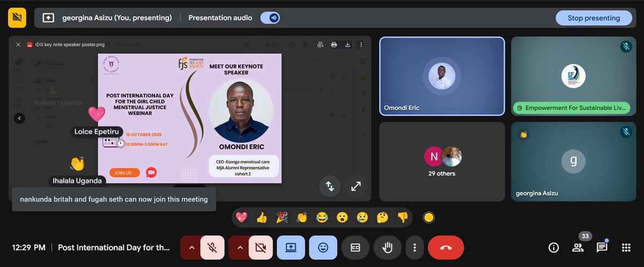Image resolution: width=644 pixels, height=267 pixels.
Task: Send party popper reaction
Action: pyautogui.click(x=282, y=217)
